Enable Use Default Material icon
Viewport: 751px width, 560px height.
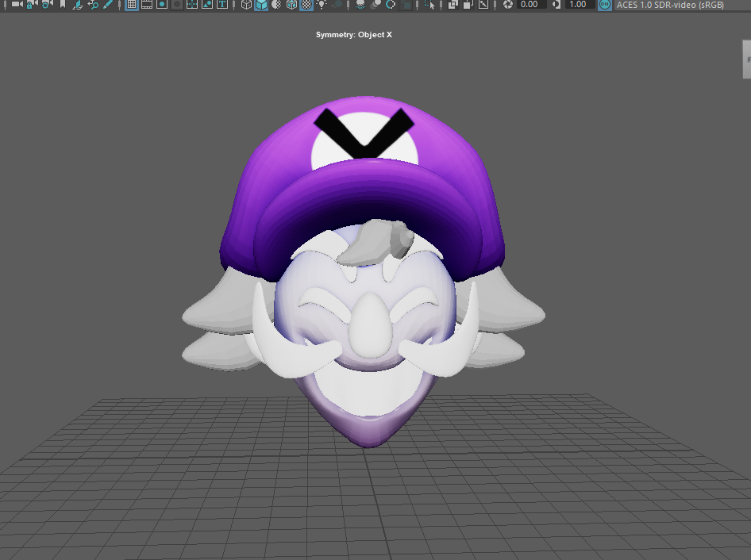point(276,4)
